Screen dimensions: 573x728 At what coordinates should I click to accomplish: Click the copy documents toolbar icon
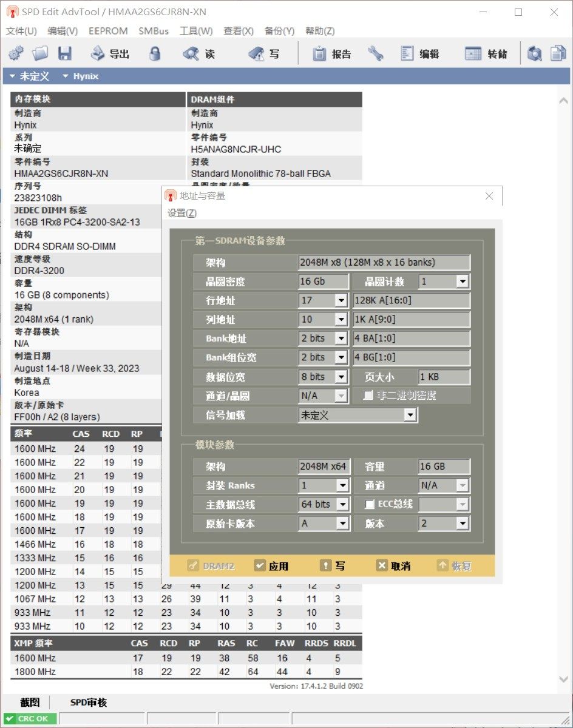click(x=558, y=53)
